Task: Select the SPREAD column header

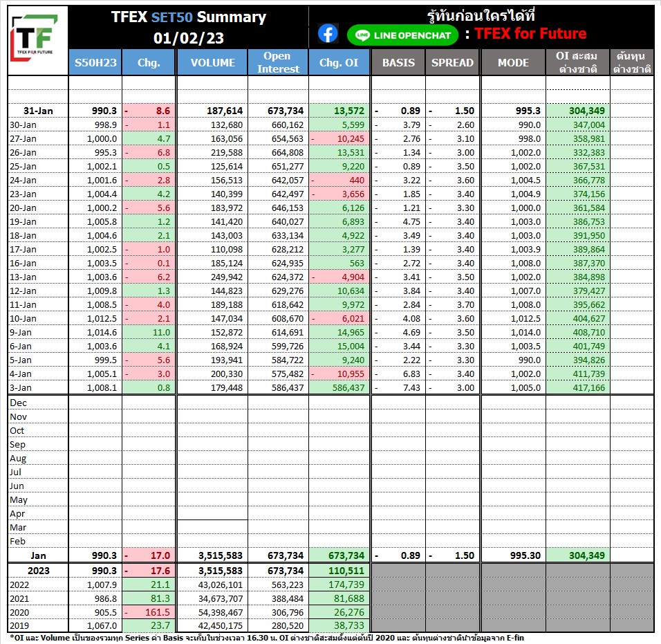Action: point(452,62)
